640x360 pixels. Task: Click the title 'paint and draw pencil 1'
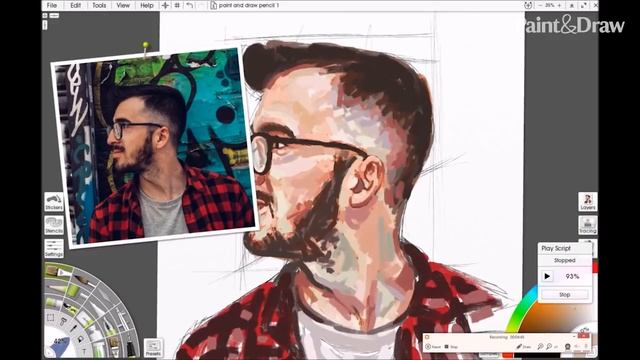pos(249,5)
